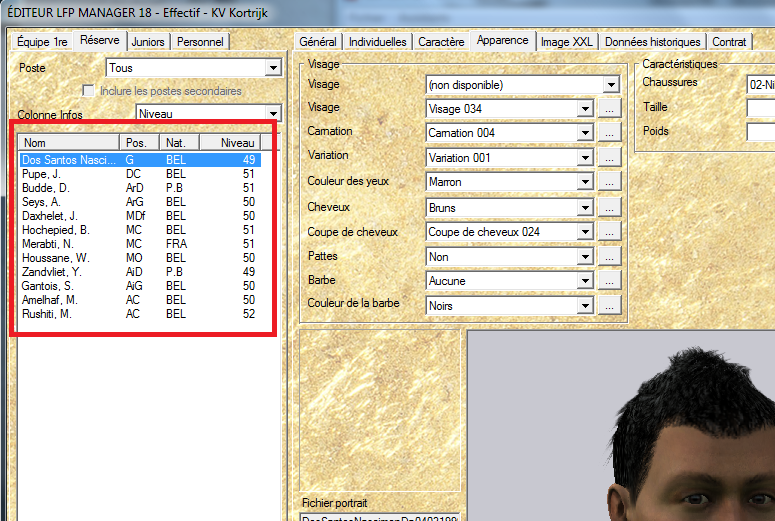This screenshot has height=521, width=775.
Task: Click the Fichier portrait text field
Action: [x=380, y=517]
